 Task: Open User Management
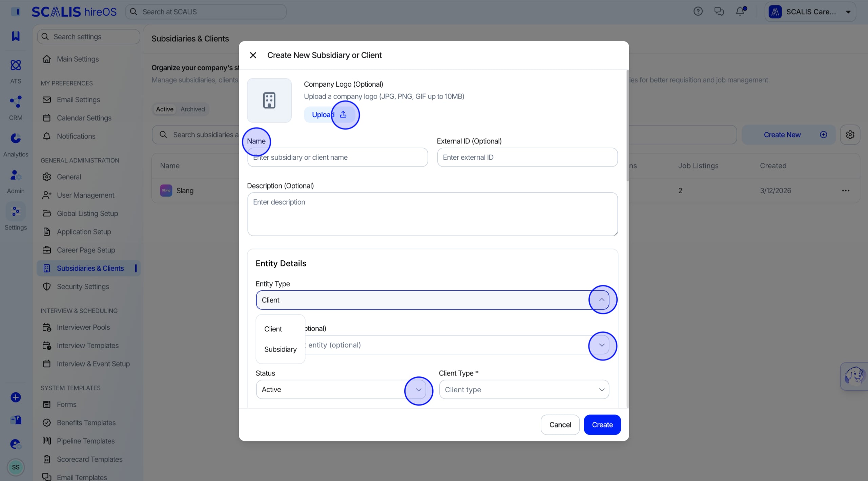88,195
